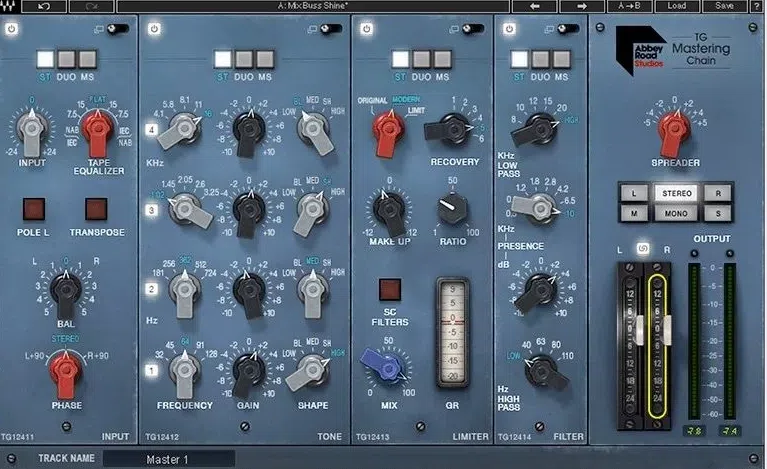Viewport: 767px width, 469px height.
Task: Enable the POLE L button
Action: [x=34, y=209]
